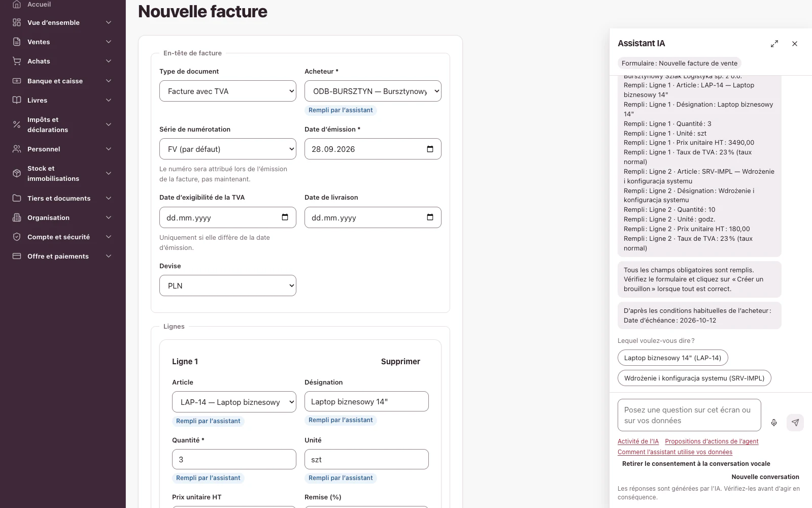Click the Tiers et documents folder icon
Screen dimensions: 812x508
coord(17,198)
